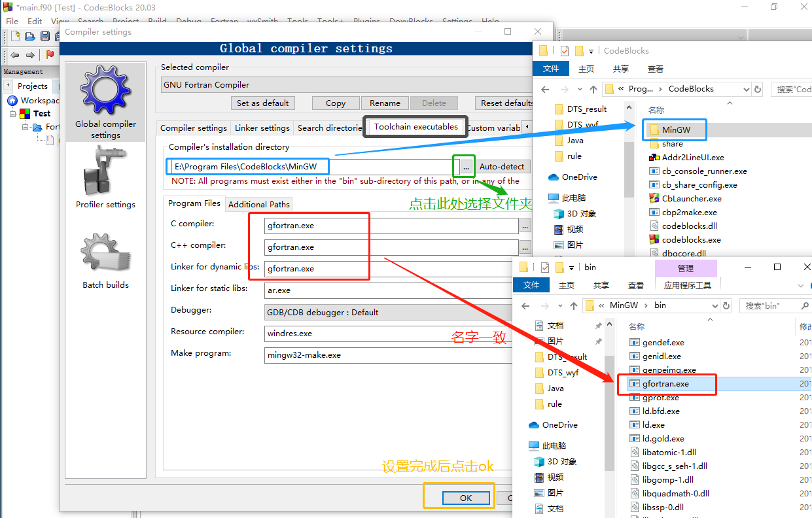The width and height of the screenshot is (812, 518).
Task: Select the MinGW folder in the CodeBlocks window
Action: click(x=675, y=129)
